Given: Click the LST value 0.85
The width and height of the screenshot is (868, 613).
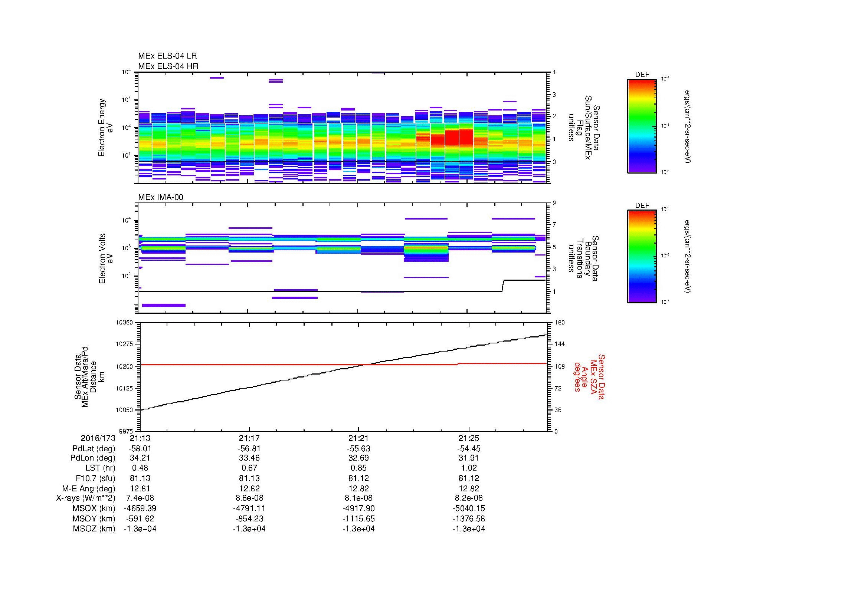Looking at the screenshot, I should tap(358, 468).
